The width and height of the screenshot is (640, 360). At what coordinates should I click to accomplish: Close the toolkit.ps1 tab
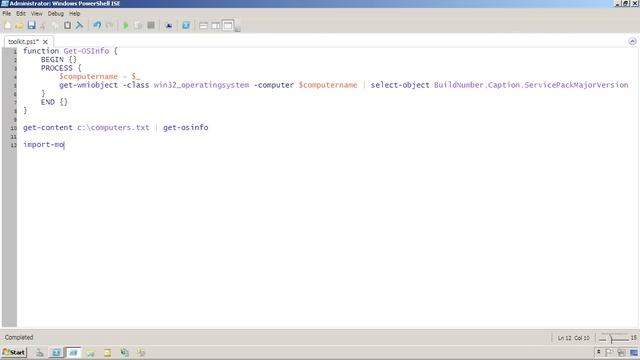click(45, 42)
